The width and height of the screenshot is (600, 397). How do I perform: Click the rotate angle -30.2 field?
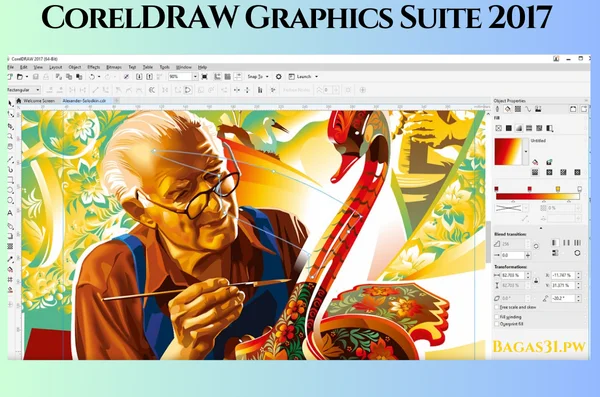click(x=564, y=298)
